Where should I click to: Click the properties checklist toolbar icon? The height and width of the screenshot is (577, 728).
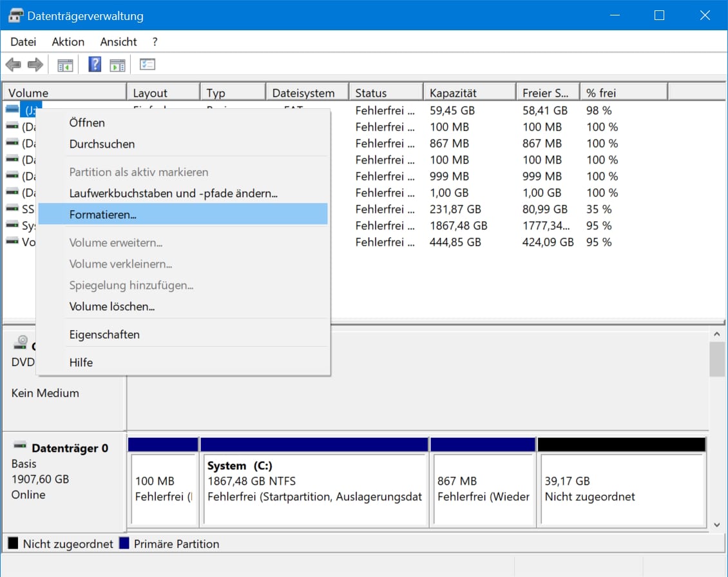tap(147, 64)
